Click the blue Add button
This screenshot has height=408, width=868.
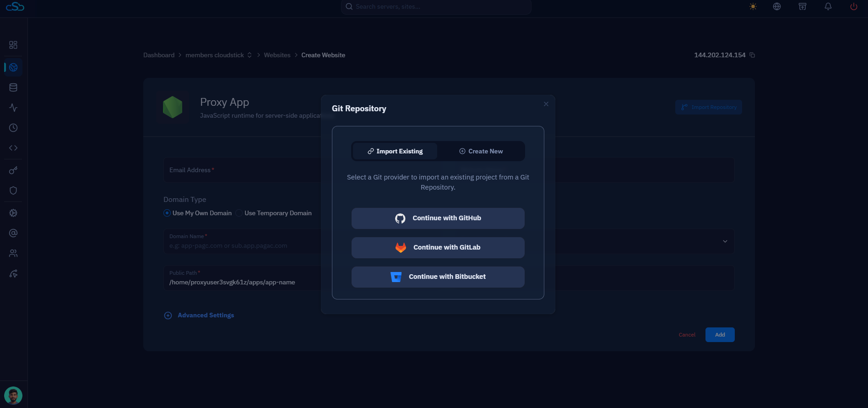(720, 335)
